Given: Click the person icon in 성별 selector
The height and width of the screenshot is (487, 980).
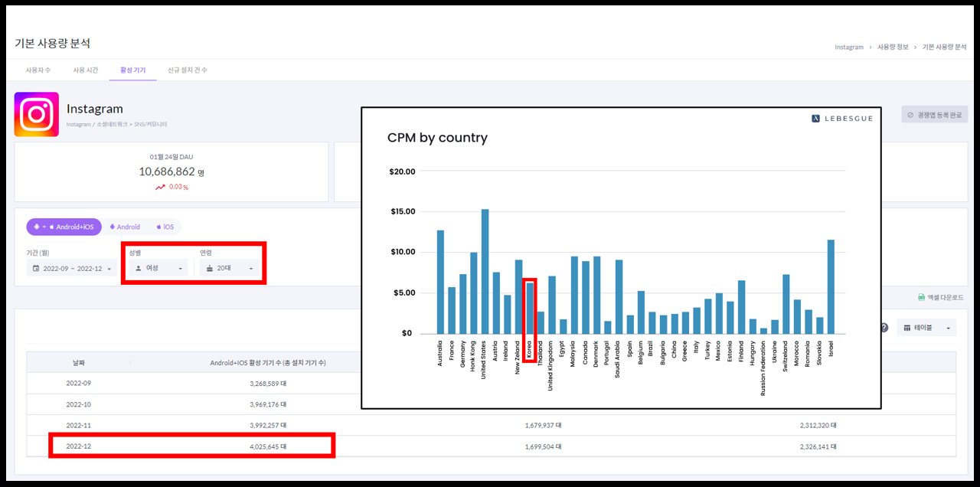Looking at the screenshot, I should (x=139, y=269).
